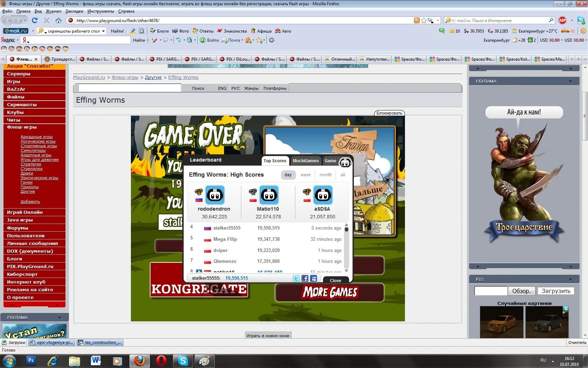Open the Windows Start menu orb
This screenshot has width=588, height=368.
point(9,361)
